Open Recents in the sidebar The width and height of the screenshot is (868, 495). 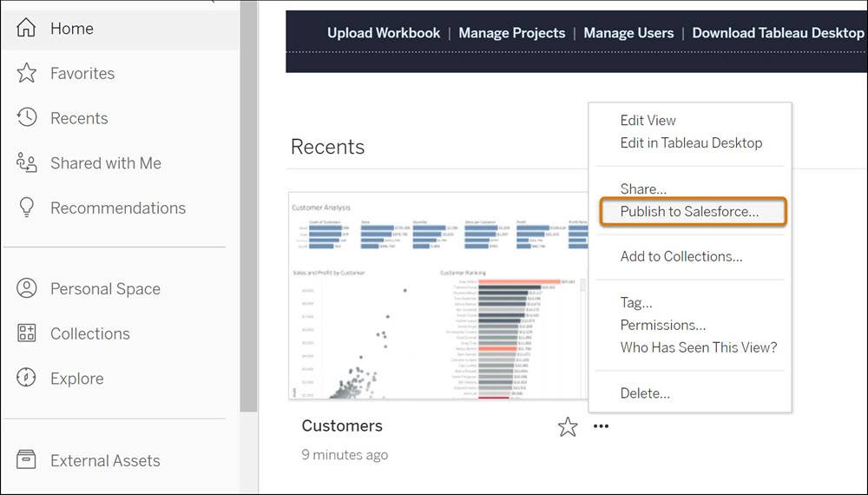pos(79,118)
